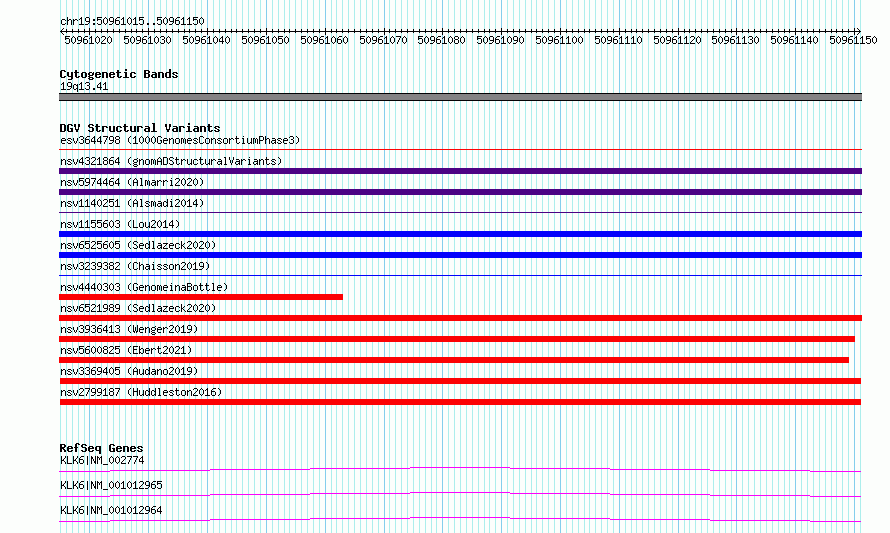Click ruler position 50961040
This screenshot has width=890, height=533.
(207, 40)
